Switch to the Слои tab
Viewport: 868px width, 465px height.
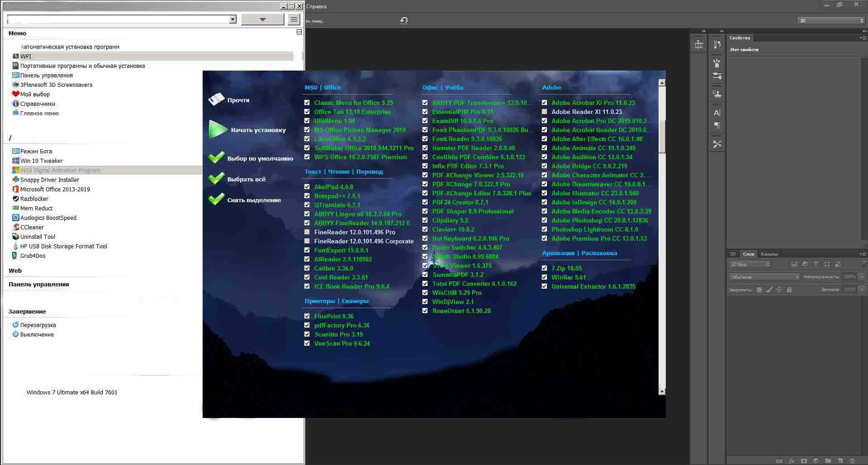point(749,254)
